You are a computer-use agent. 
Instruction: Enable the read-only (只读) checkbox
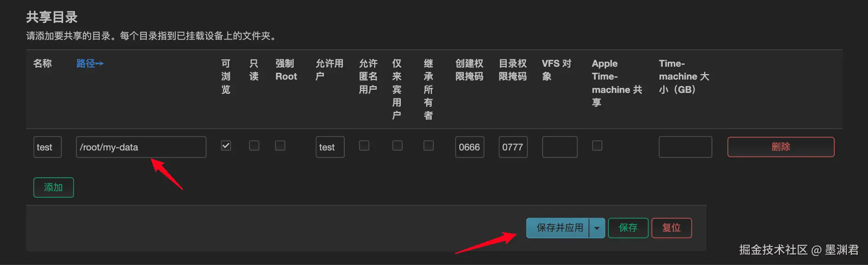point(254,146)
